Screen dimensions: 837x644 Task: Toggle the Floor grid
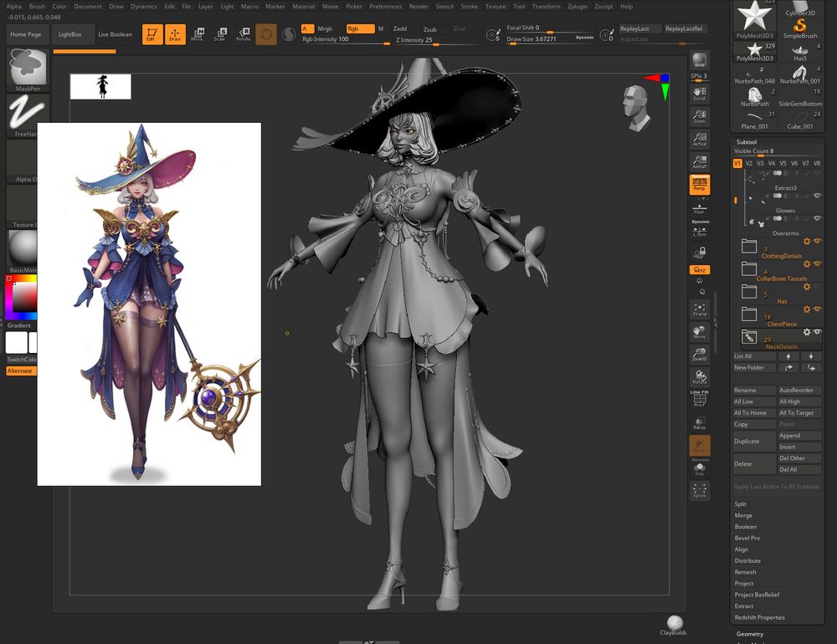(x=699, y=208)
